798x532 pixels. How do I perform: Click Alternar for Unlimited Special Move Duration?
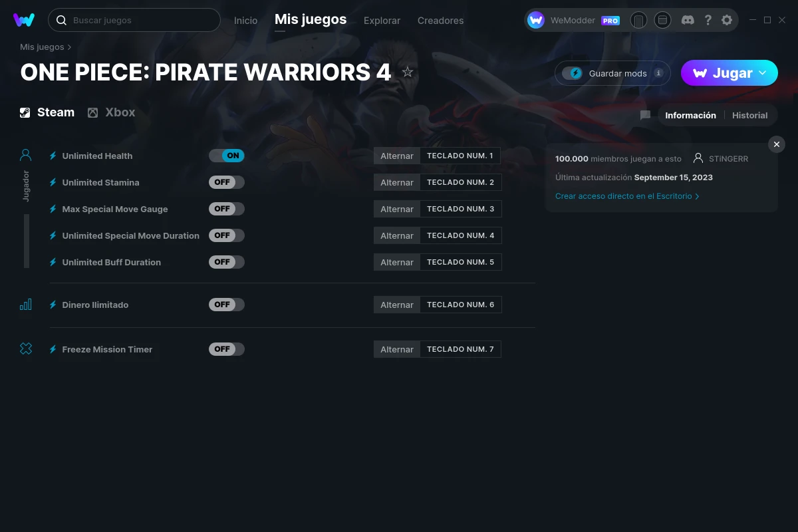tap(397, 235)
